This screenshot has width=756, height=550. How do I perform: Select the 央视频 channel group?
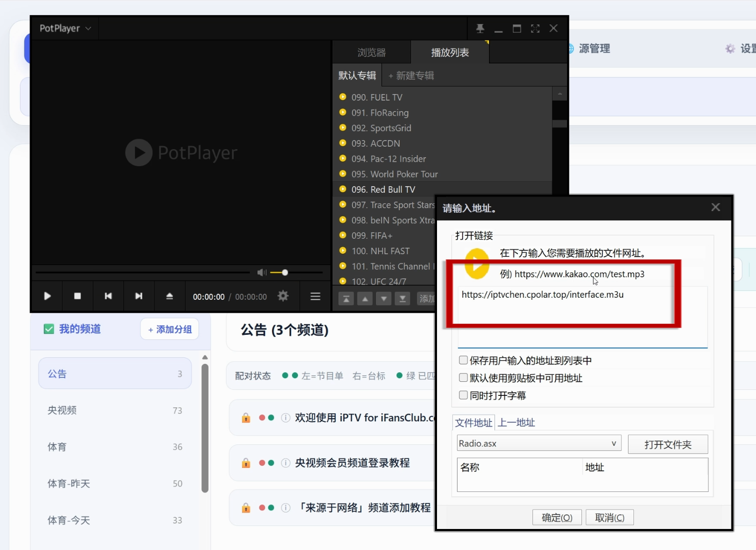(115, 410)
